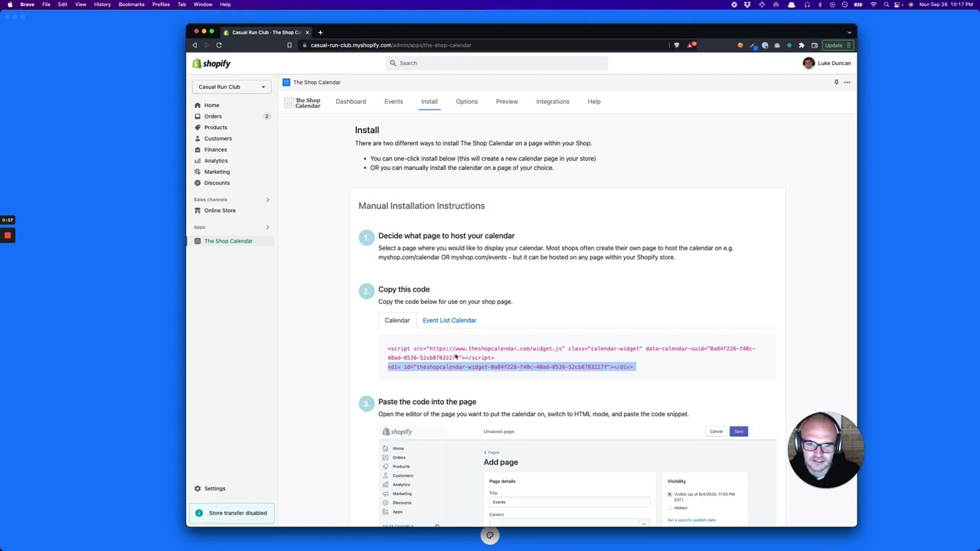Open the Help tab of the app
This screenshot has width=980, height=551.
(594, 102)
